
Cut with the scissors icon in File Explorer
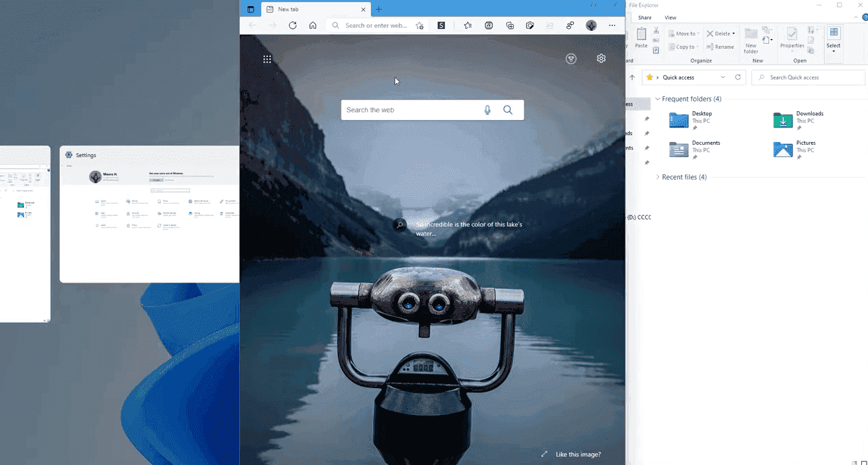[656, 31]
